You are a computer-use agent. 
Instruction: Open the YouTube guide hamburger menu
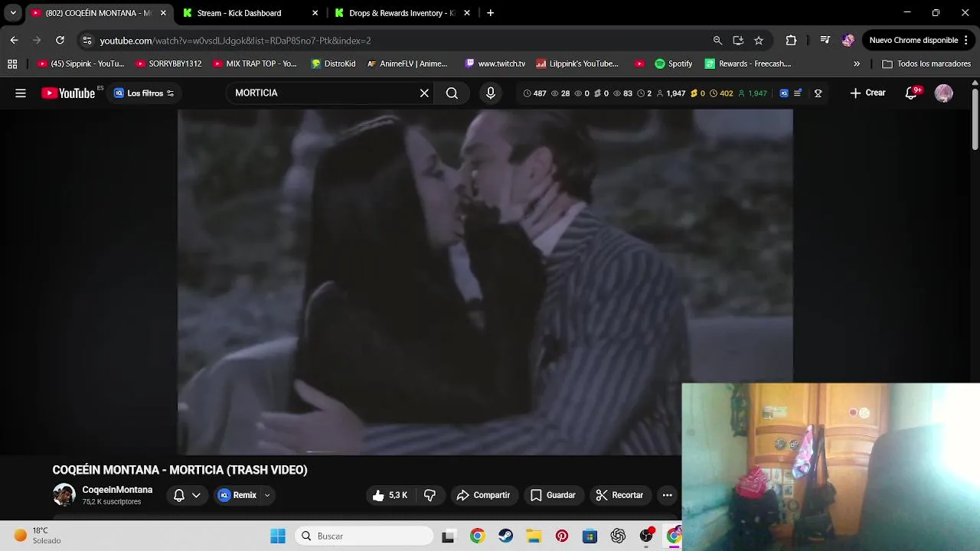click(21, 93)
